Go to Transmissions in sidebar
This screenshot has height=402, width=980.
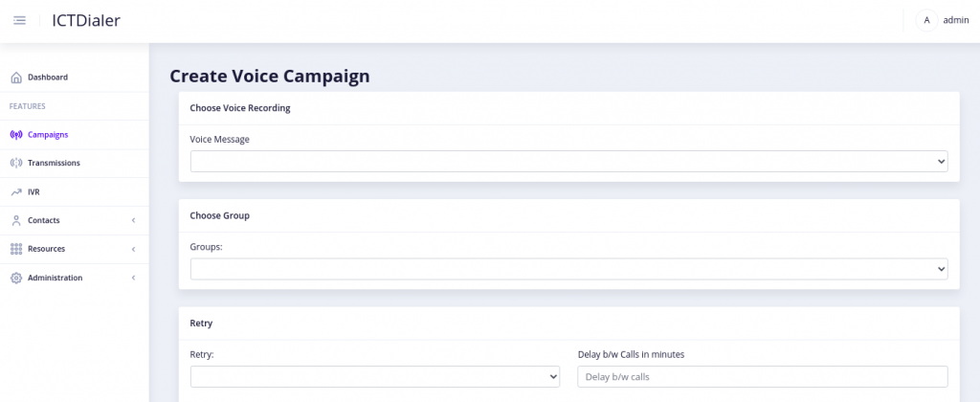click(54, 163)
